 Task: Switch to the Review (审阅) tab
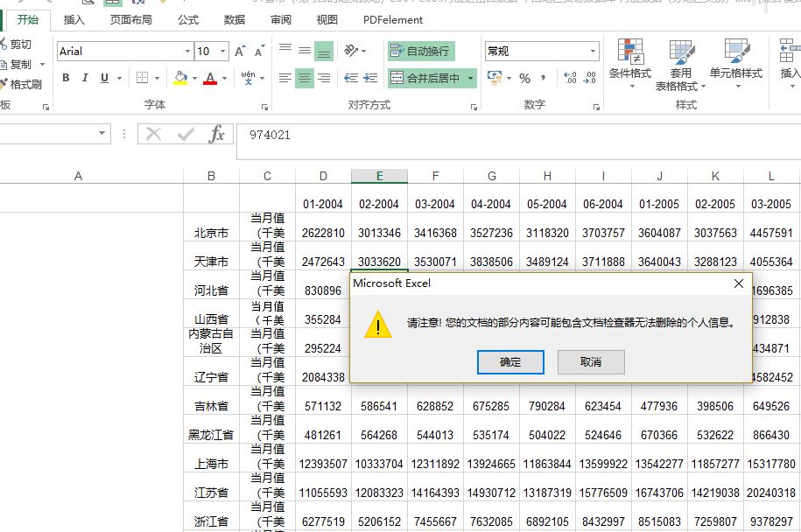[x=281, y=20]
